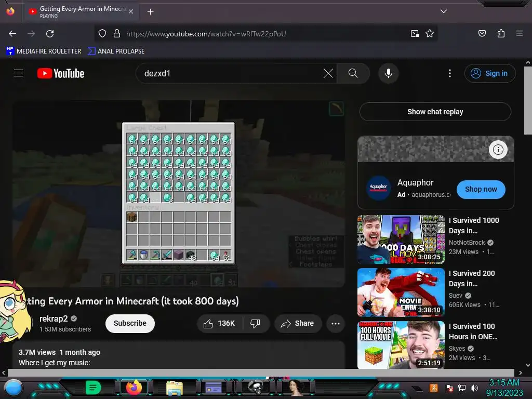Open MEDIAFIRE ROULETTER bookmark
The height and width of the screenshot is (399, 532).
tap(44, 51)
